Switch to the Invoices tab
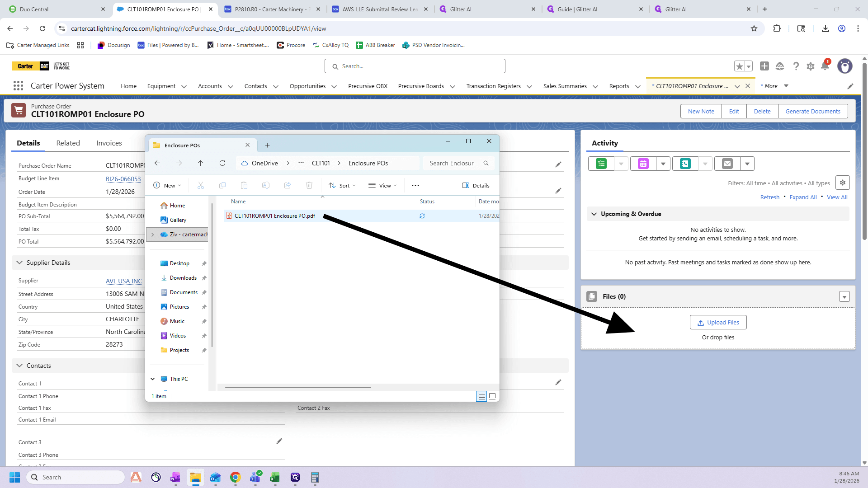868x488 pixels. (x=109, y=143)
